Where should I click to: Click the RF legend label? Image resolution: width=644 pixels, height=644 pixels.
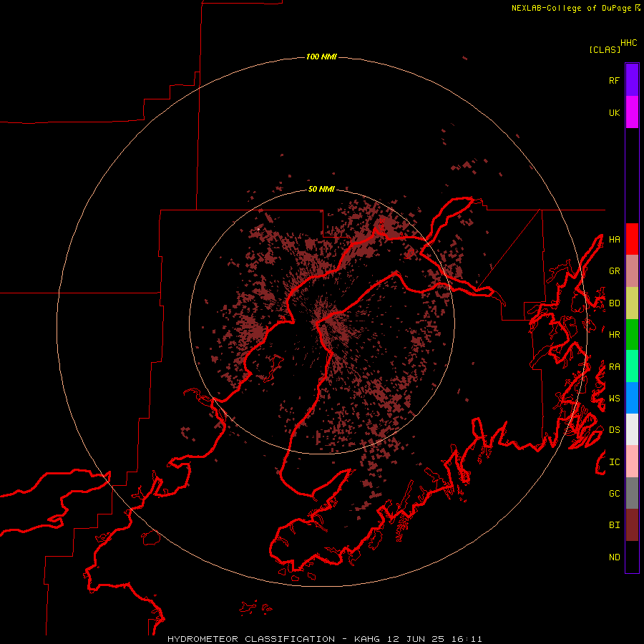(615, 80)
